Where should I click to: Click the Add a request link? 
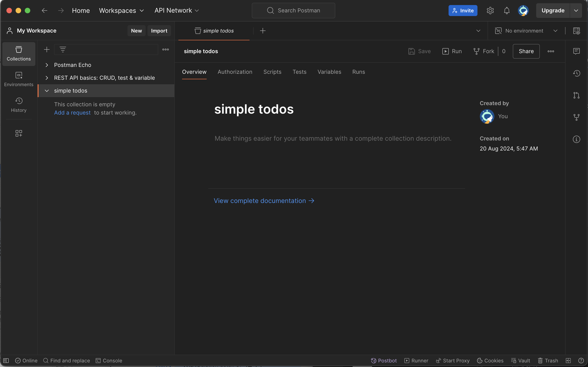tap(72, 113)
